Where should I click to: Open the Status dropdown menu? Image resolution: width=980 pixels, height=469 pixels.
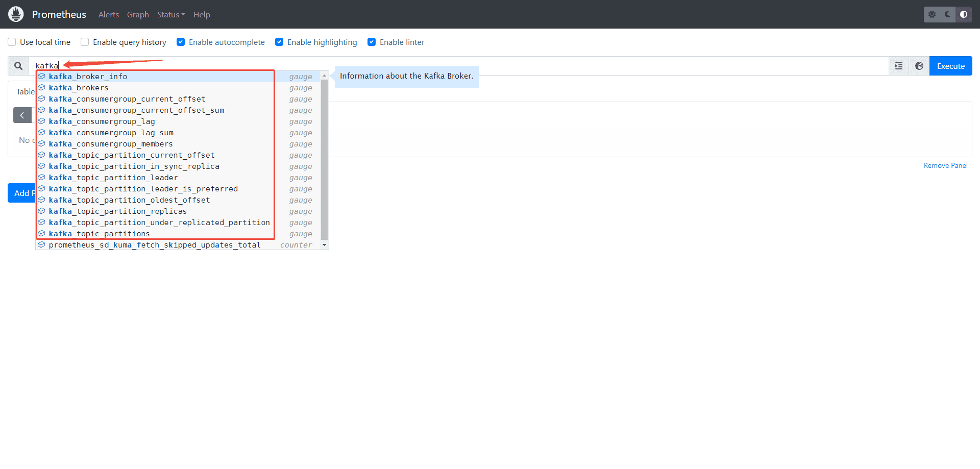click(171, 14)
